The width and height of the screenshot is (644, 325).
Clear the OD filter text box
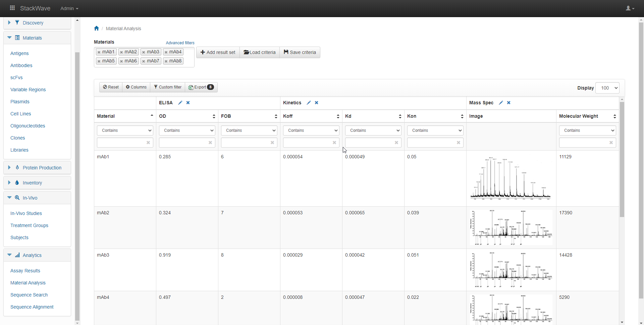coord(210,143)
